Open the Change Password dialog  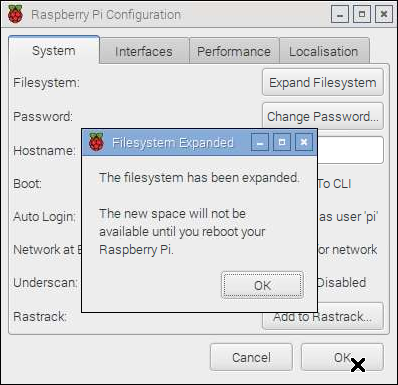pos(323,116)
